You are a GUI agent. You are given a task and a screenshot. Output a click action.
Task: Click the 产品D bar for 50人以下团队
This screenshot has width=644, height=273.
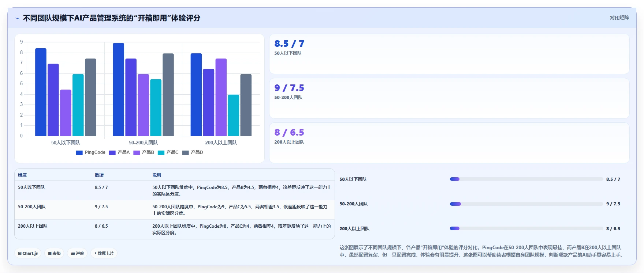(90, 97)
